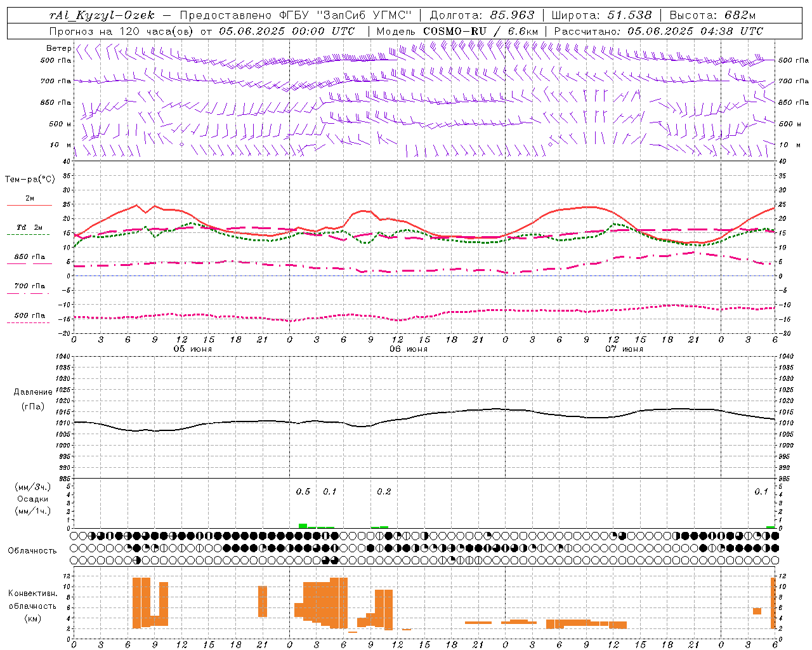Click the Ветер panel label

point(58,48)
